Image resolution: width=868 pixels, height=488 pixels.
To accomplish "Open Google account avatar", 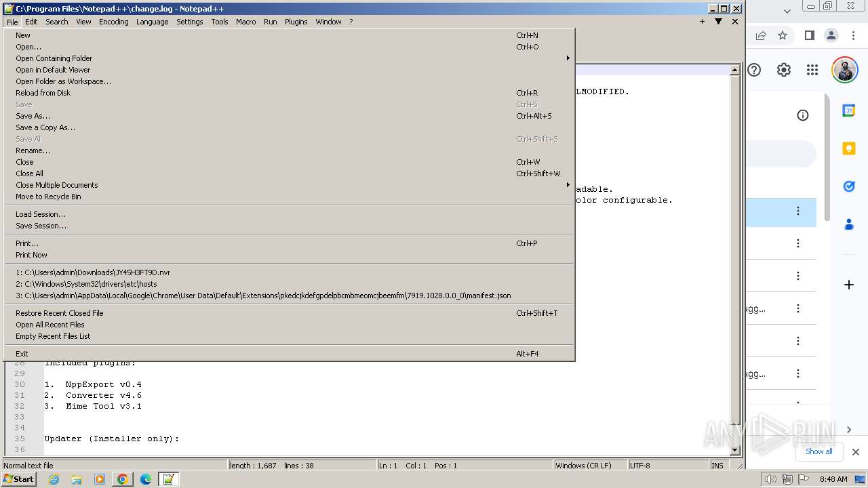I will [845, 70].
